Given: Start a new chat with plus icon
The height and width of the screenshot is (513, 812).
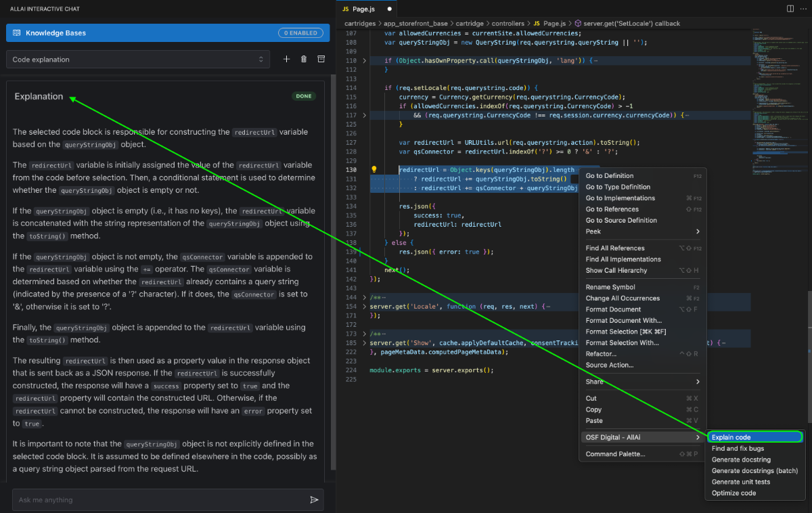Looking at the screenshot, I should tap(286, 60).
